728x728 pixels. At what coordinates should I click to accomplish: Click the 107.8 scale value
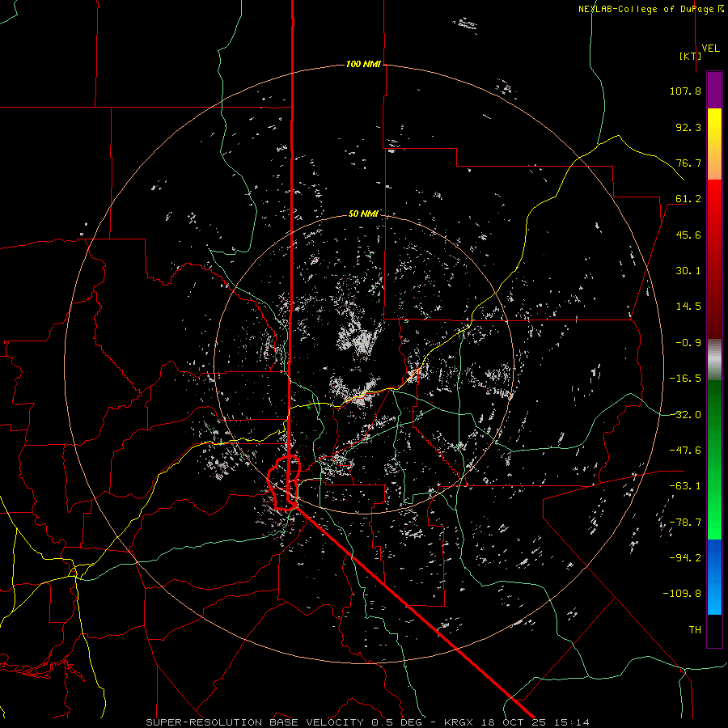(685, 91)
